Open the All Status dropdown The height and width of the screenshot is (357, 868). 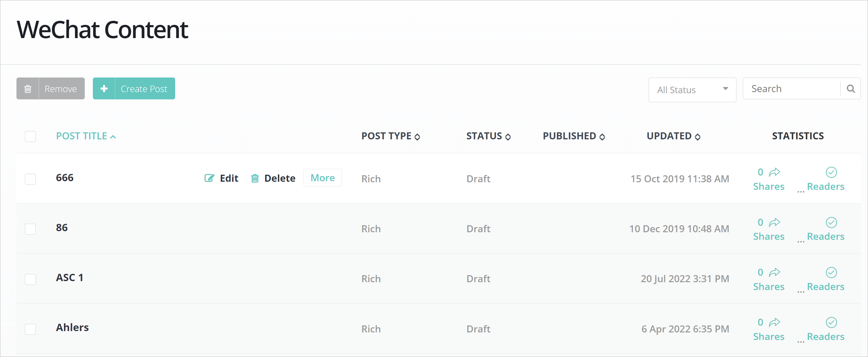click(x=692, y=90)
